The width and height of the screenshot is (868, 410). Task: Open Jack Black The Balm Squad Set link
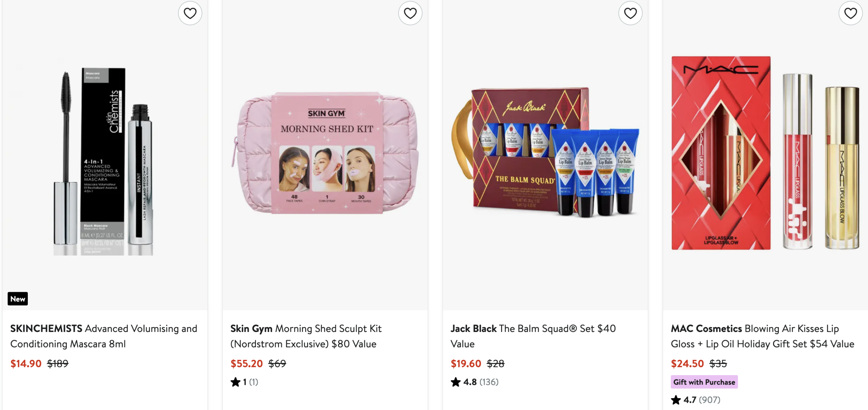(533, 336)
